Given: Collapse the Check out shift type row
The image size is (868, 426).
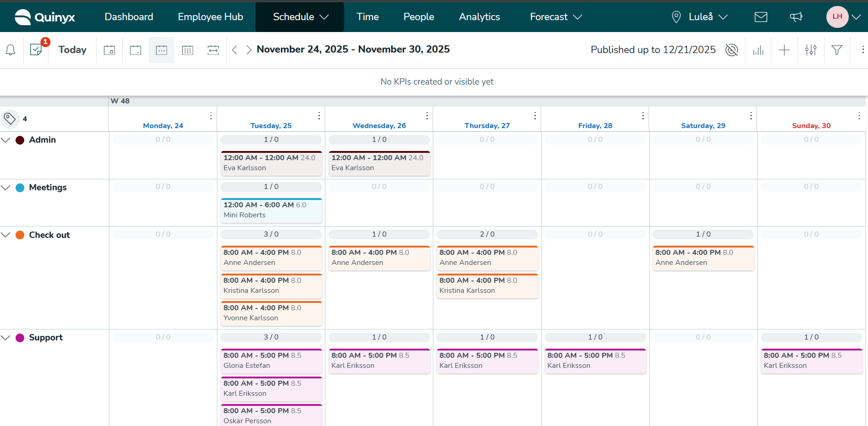Looking at the screenshot, I should click(x=5, y=235).
